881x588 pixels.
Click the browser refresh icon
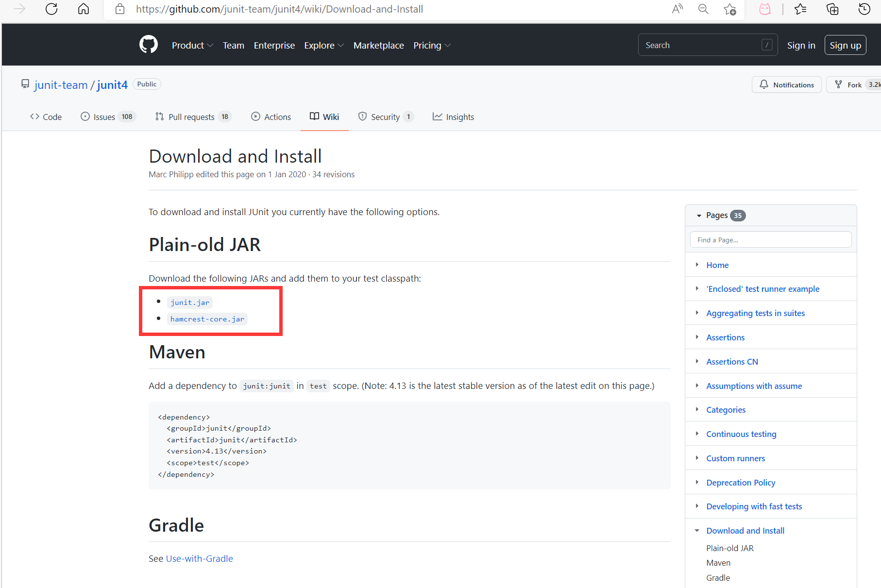(51, 9)
